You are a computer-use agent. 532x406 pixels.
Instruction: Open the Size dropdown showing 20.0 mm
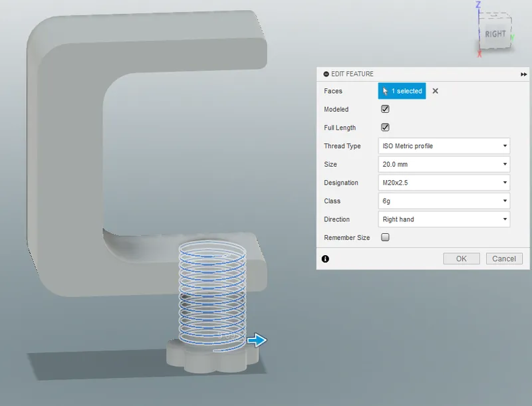(x=444, y=164)
